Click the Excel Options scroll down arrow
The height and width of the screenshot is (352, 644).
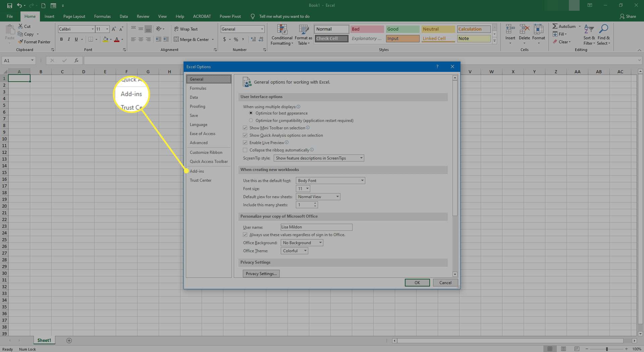click(x=455, y=274)
